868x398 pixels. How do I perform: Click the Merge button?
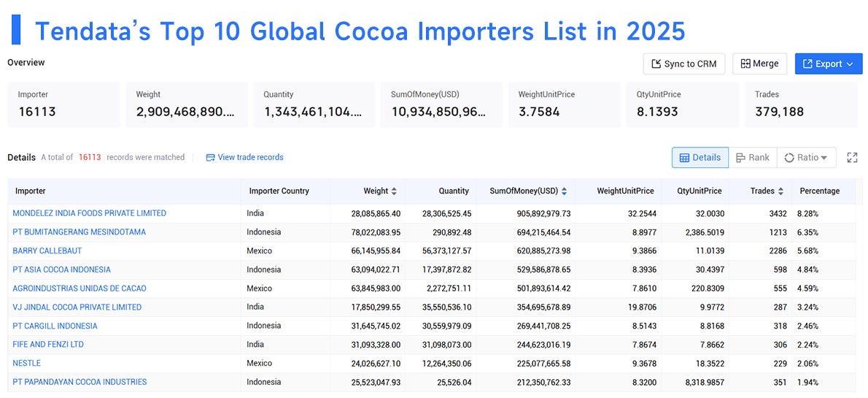tap(759, 64)
